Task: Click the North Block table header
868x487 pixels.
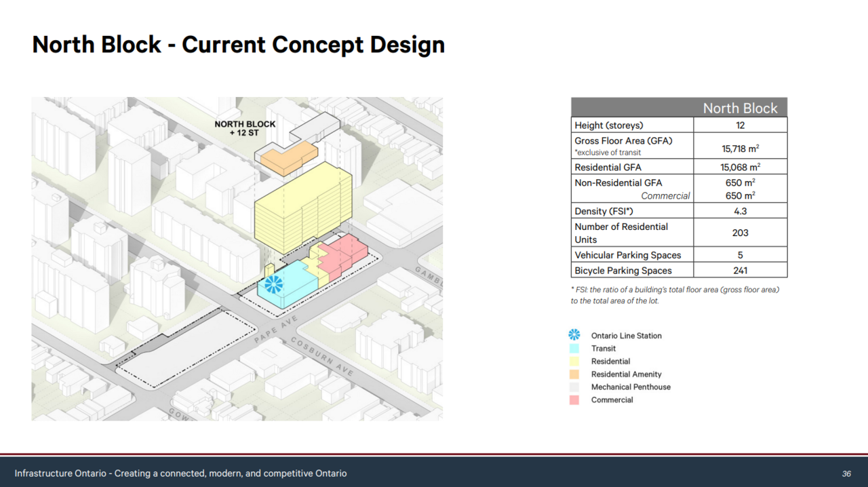Action: point(740,108)
